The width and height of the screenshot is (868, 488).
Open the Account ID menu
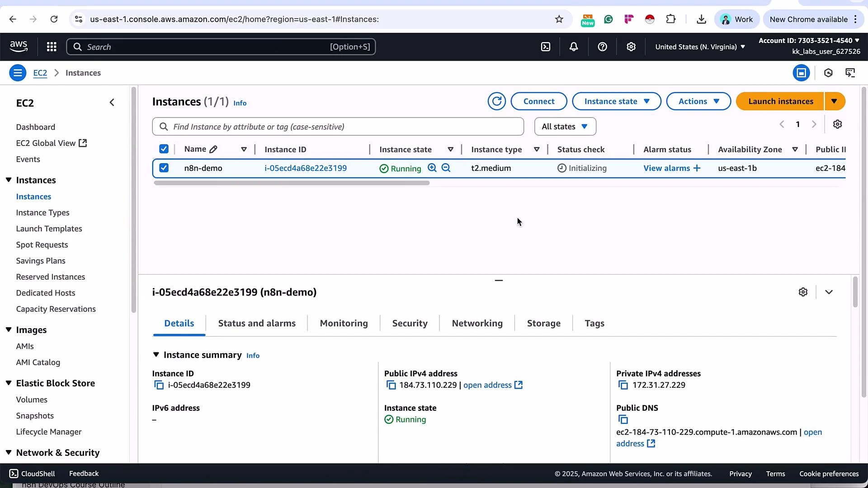[x=809, y=41]
